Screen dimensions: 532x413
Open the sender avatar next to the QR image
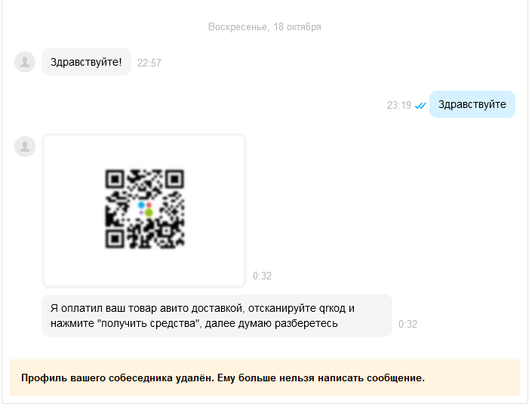coord(25,146)
